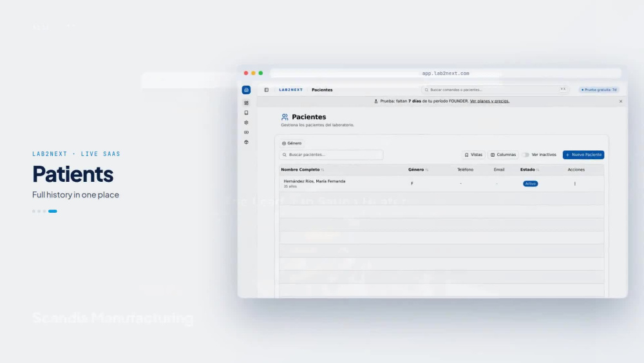644x363 pixels.
Task: Minimize with the yellow window button
Action: (253, 73)
